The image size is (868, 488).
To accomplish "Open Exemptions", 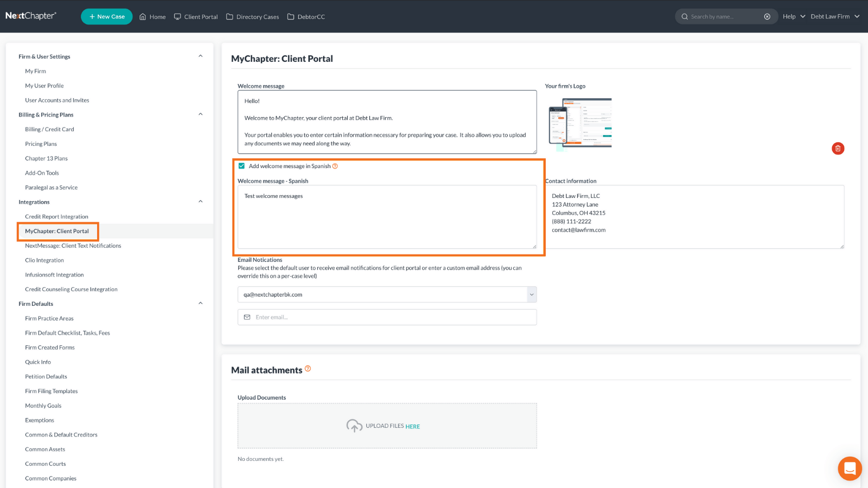I will click(40, 420).
